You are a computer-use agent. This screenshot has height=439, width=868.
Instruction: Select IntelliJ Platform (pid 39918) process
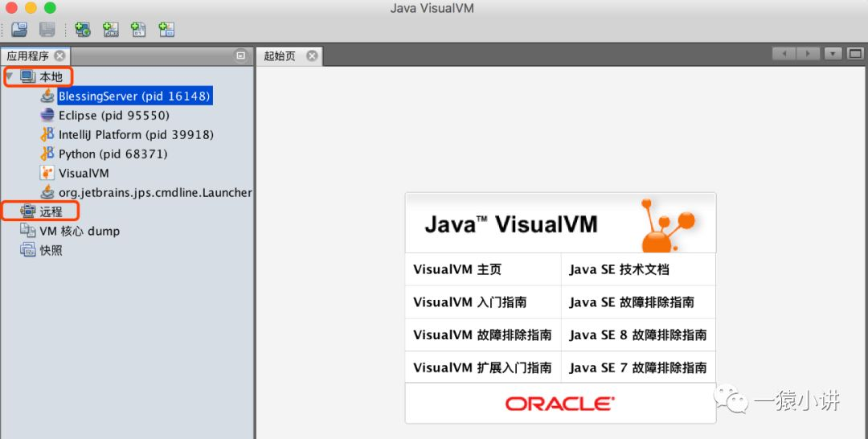pos(136,134)
